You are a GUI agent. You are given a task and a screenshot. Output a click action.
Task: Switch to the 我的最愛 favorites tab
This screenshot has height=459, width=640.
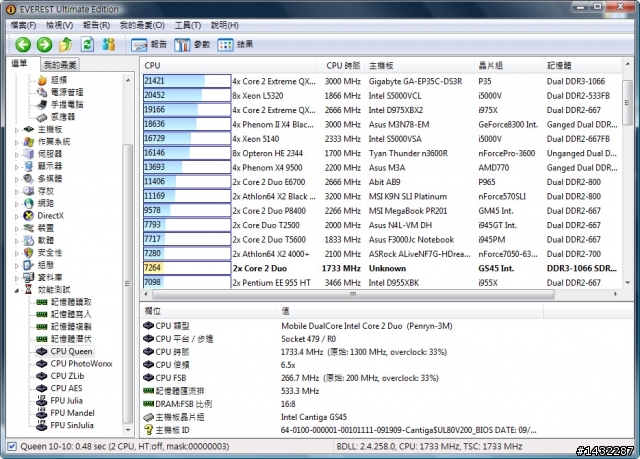pyautogui.click(x=60, y=64)
